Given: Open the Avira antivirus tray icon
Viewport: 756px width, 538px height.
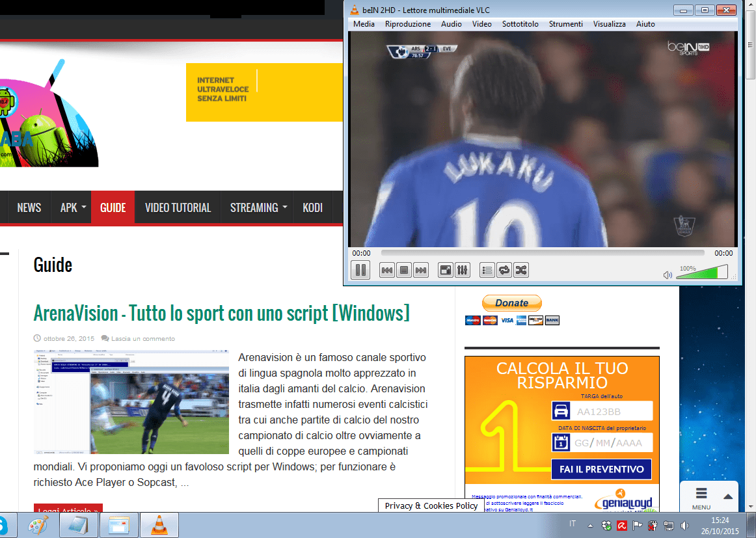Looking at the screenshot, I should click(x=622, y=526).
